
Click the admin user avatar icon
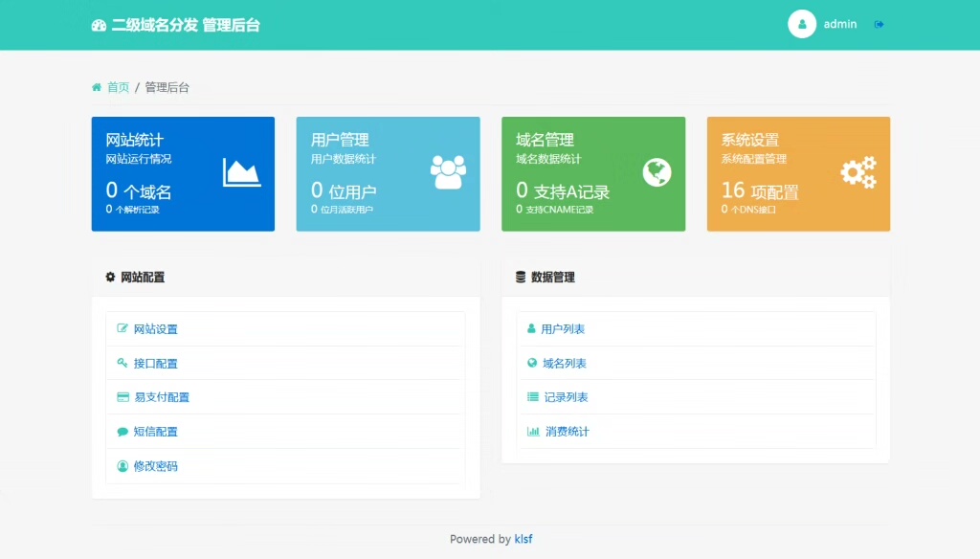(x=801, y=24)
